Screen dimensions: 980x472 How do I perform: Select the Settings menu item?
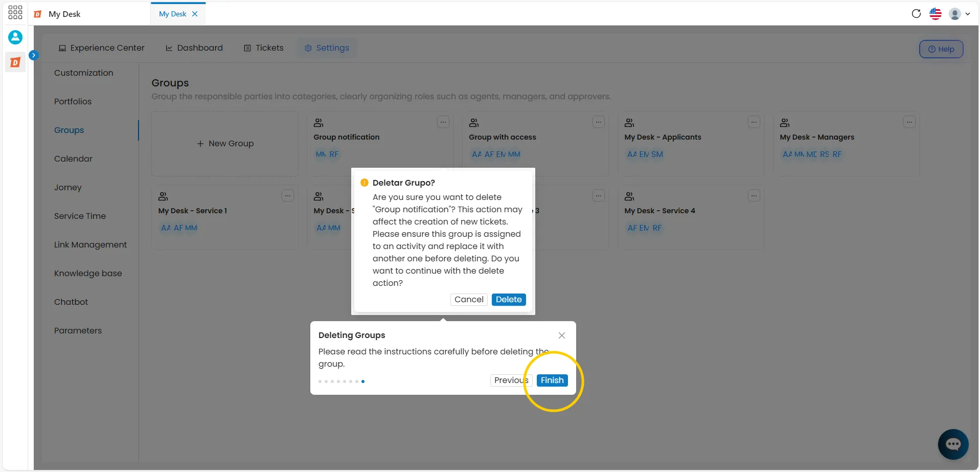coord(327,48)
